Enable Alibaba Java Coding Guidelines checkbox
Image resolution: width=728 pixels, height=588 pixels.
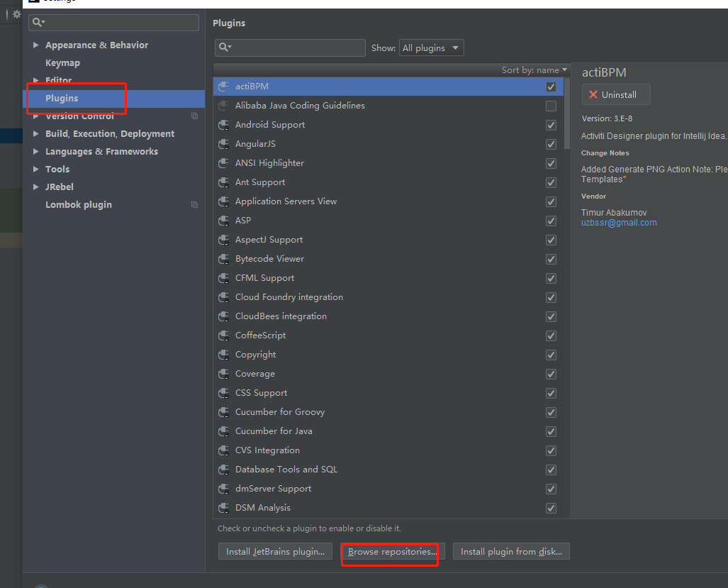[x=551, y=106]
